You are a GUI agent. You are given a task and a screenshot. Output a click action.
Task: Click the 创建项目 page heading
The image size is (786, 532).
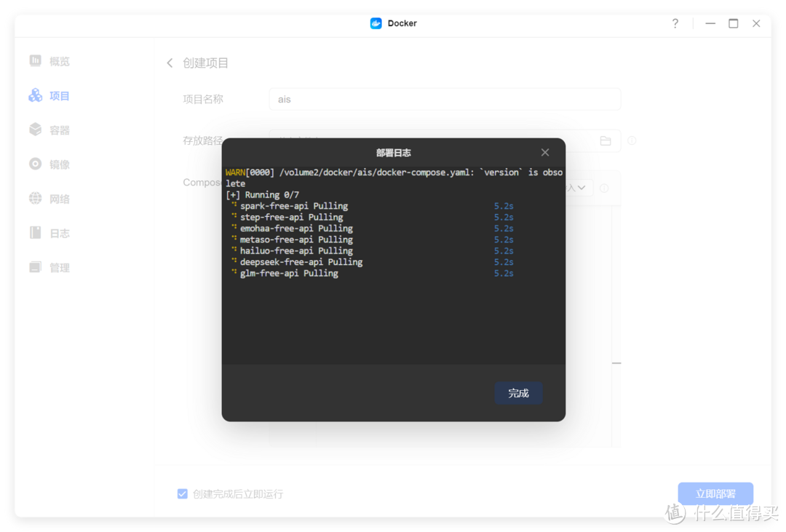pos(205,63)
